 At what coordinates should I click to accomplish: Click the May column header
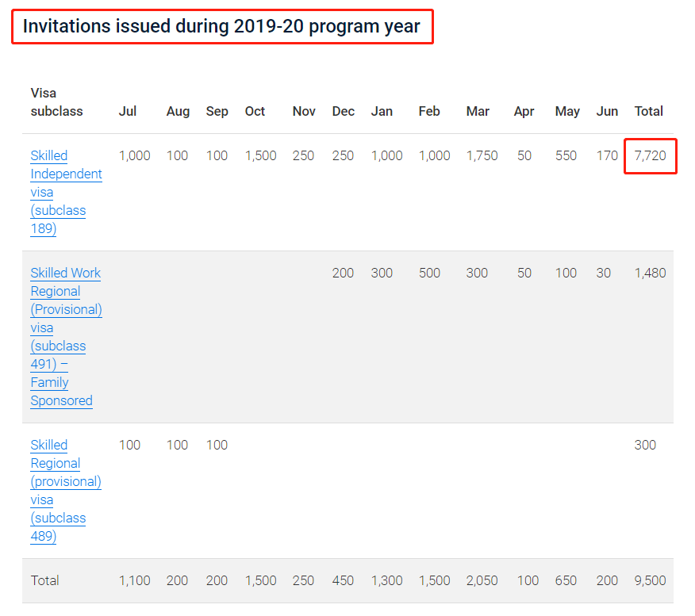pyautogui.click(x=567, y=111)
